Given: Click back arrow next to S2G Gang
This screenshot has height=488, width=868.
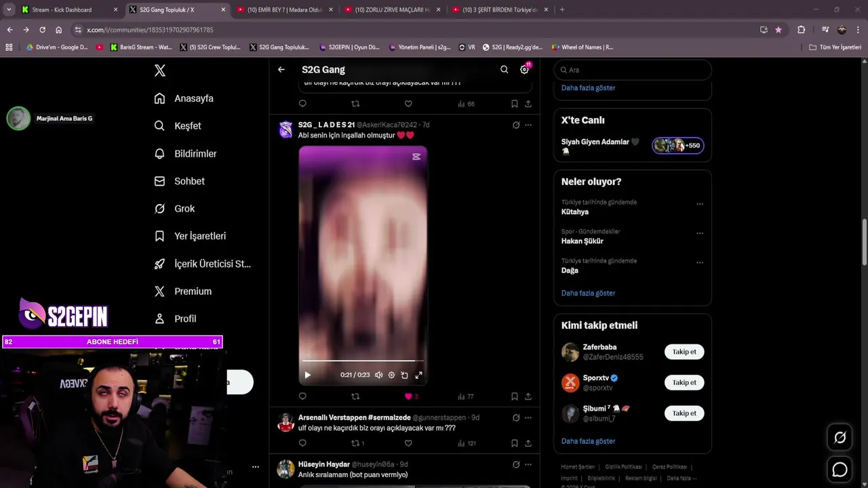Looking at the screenshot, I should click(x=281, y=70).
